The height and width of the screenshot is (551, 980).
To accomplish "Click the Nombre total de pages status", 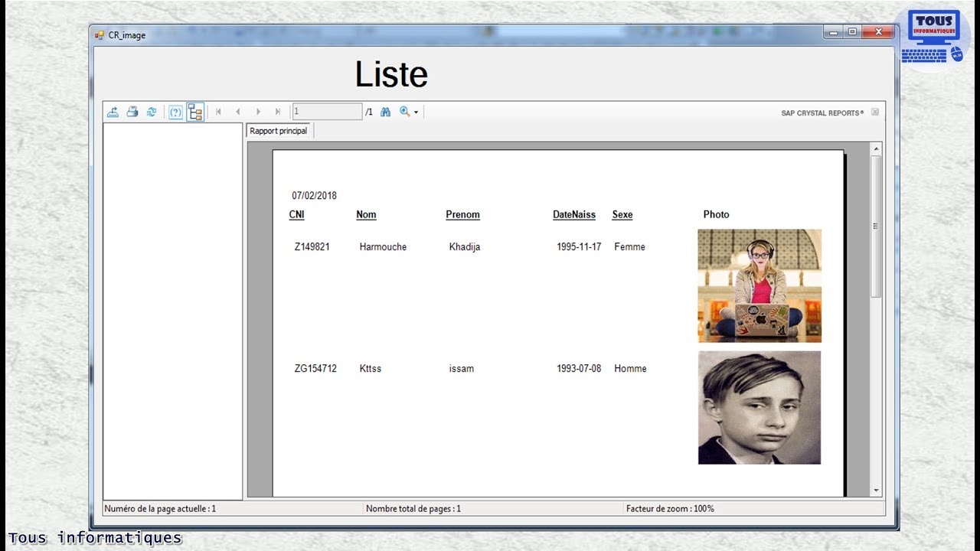I will click(413, 508).
